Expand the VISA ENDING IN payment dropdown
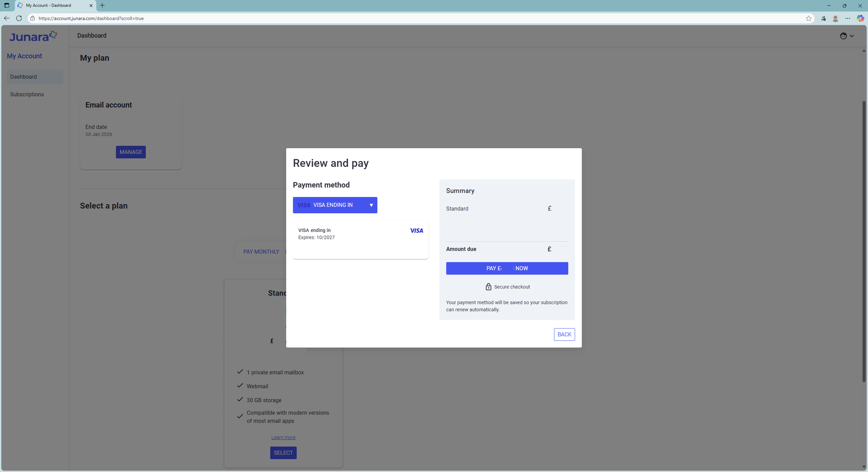Viewport: 868px width, 472px height. pyautogui.click(x=335, y=205)
